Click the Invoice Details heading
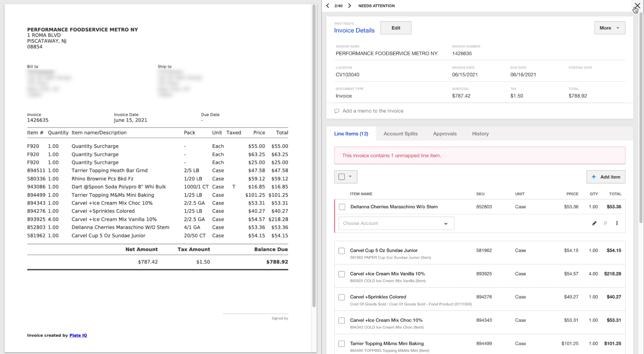This screenshot has height=354, width=644. pos(354,31)
